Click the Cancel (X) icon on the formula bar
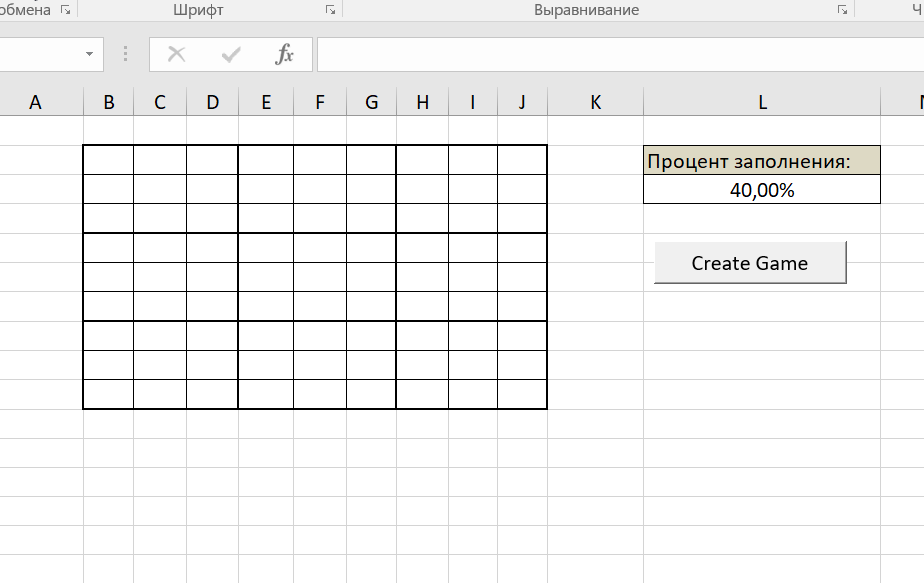 pyautogui.click(x=176, y=55)
